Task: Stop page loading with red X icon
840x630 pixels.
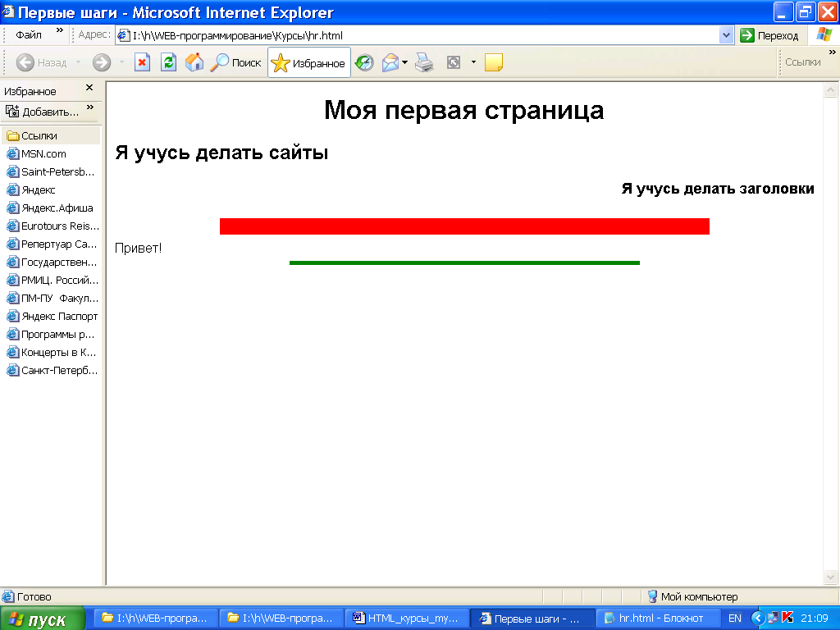Action: [x=142, y=62]
